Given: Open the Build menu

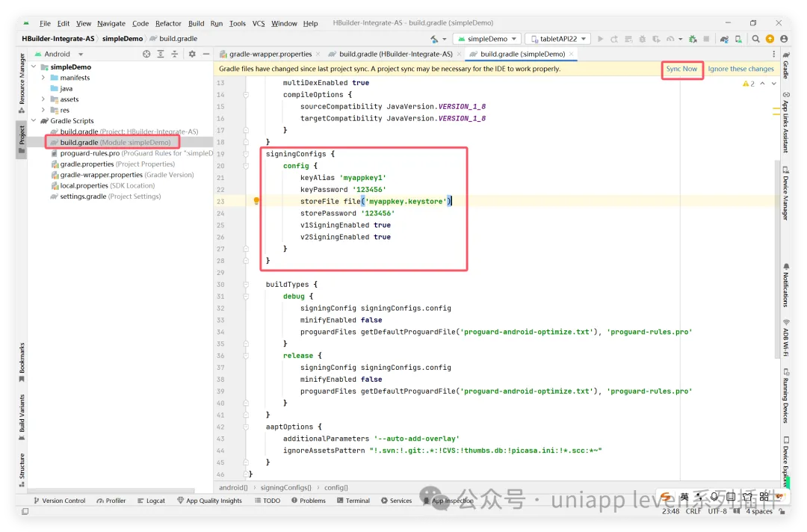Looking at the screenshot, I should (x=196, y=23).
